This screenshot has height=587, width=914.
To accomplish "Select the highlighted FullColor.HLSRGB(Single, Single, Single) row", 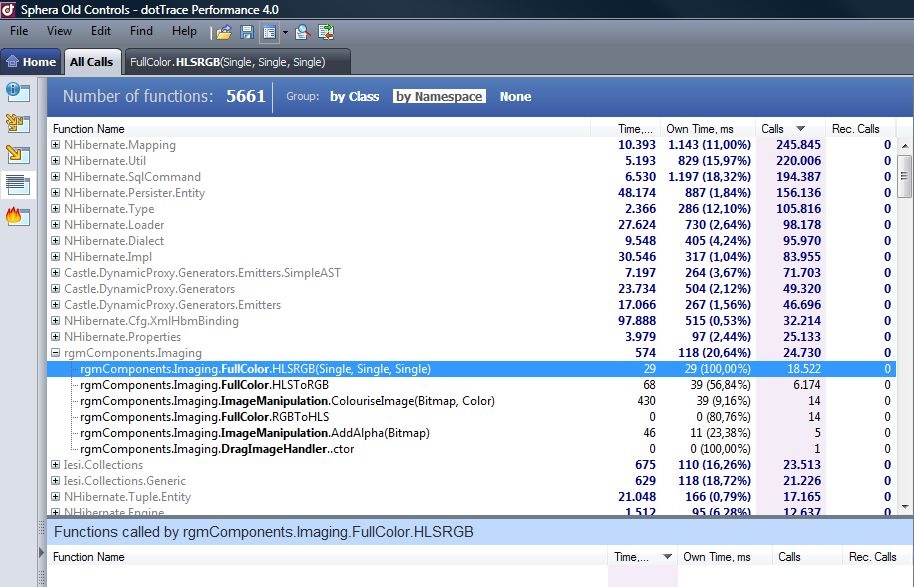I will tap(471, 369).
